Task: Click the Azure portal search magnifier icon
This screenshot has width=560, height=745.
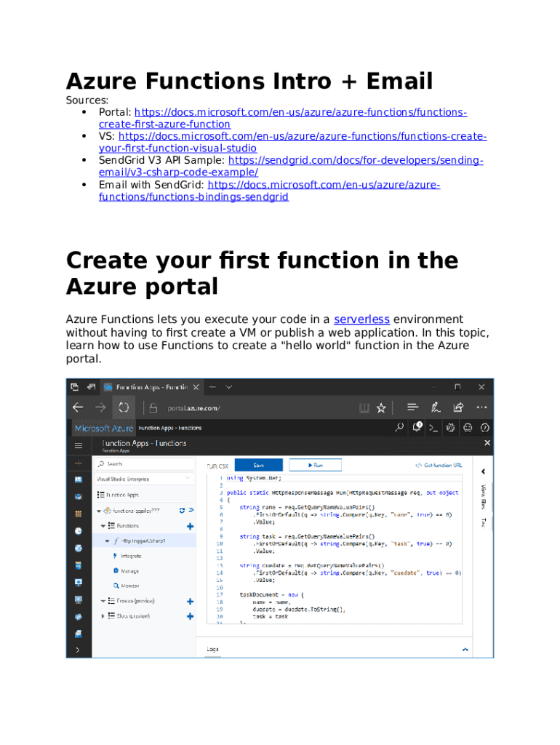Action: coord(399,428)
